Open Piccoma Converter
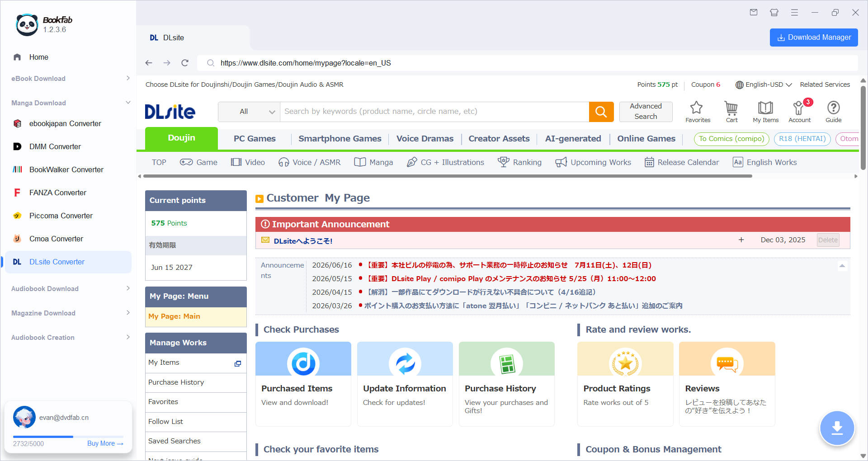 click(61, 216)
